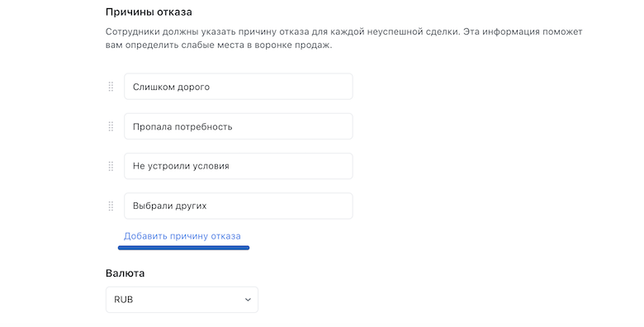Edit the 'Не устроили условия' reason field
The height and width of the screenshot is (327, 644).
coord(239,166)
